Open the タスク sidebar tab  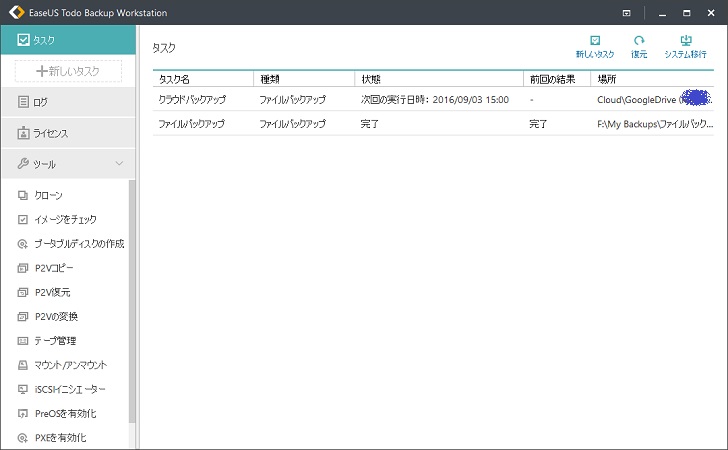point(68,40)
